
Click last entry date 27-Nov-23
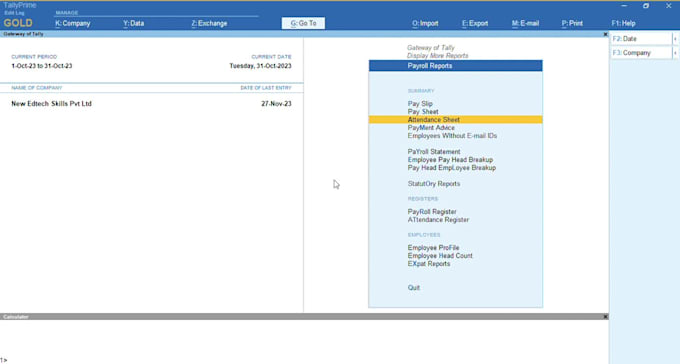tap(276, 104)
